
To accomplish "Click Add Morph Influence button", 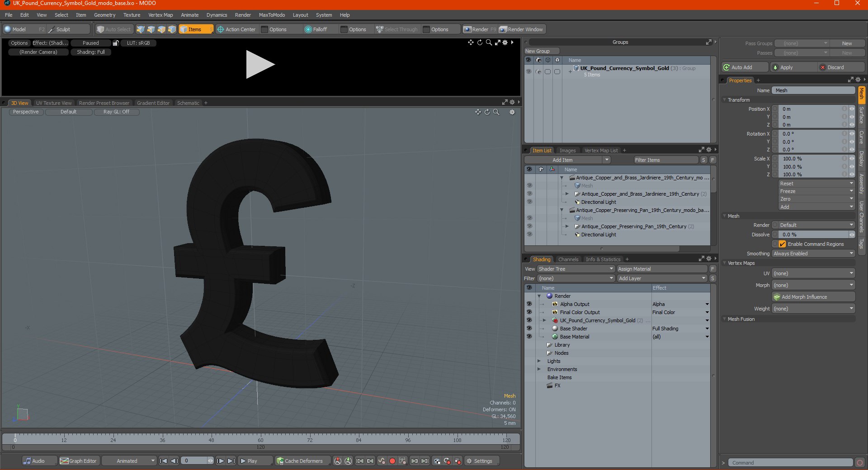I will tap(813, 297).
